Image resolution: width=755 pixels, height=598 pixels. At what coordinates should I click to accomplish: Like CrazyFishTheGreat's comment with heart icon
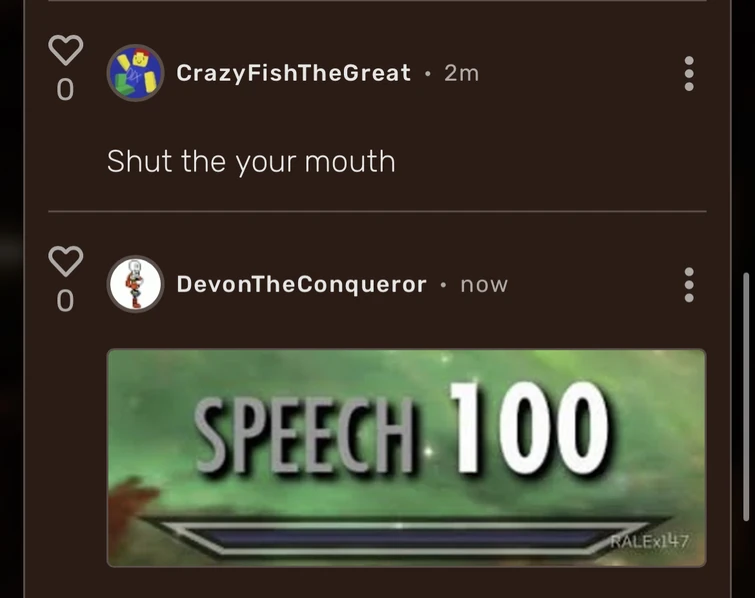(x=65, y=50)
